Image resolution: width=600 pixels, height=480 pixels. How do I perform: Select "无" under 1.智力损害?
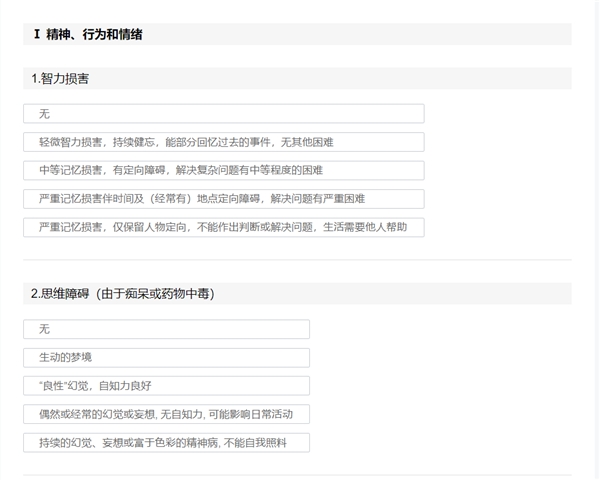(223, 114)
